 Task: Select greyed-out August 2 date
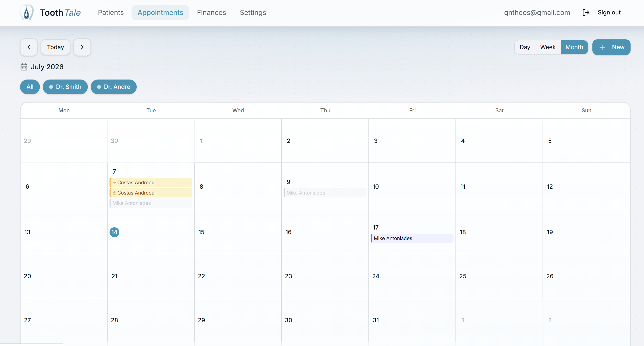point(550,320)
